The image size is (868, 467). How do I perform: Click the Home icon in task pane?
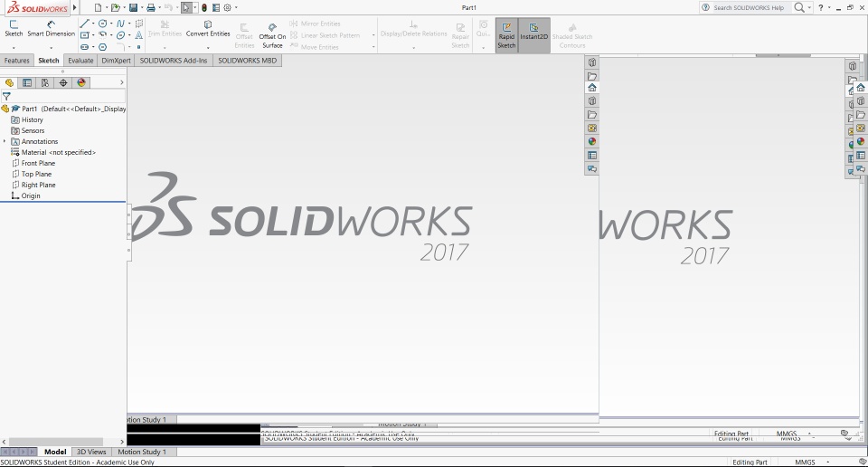[591, 88]
